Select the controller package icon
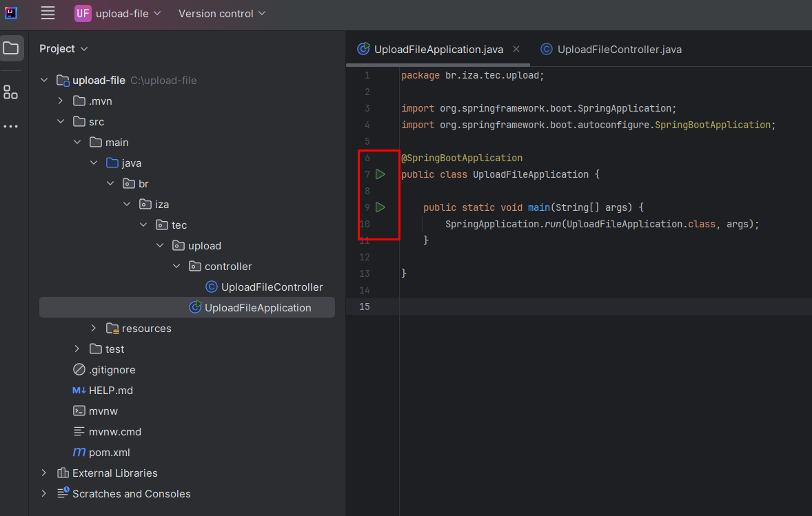This screenshot has height=516, width=812. tap(195, 267)
